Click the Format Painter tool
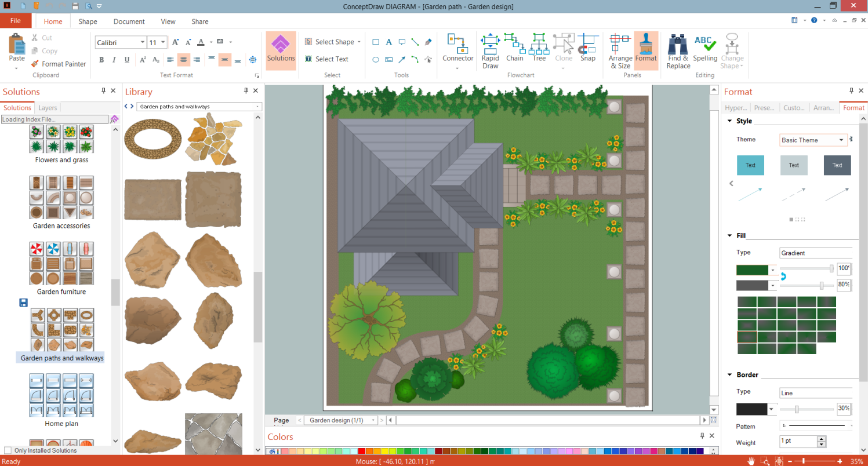Image resolution: width=868 pixels, height=466 pixels. [x=58, y=64]
